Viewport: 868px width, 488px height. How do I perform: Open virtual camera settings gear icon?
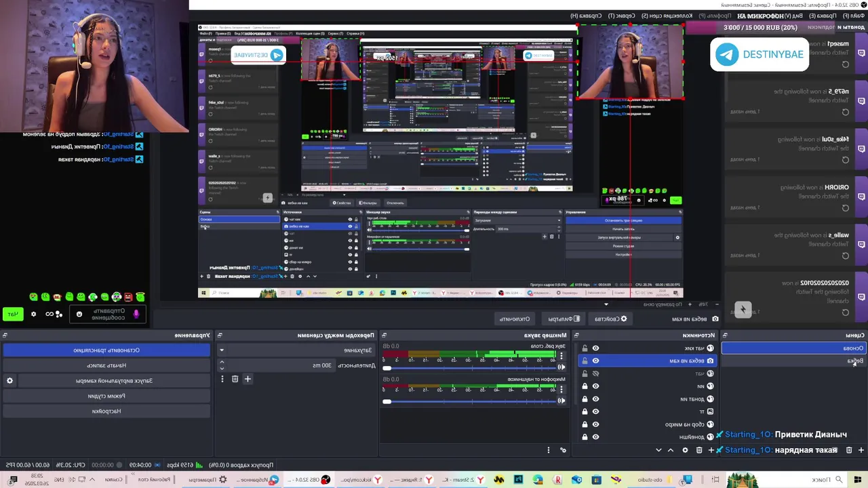(x=9, y=380)
